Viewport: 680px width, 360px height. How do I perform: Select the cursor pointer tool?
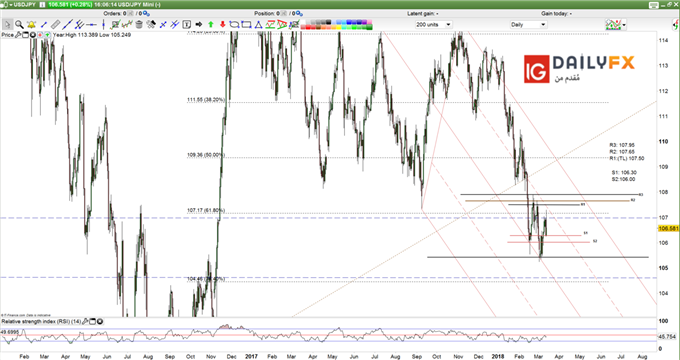(8, 24)
